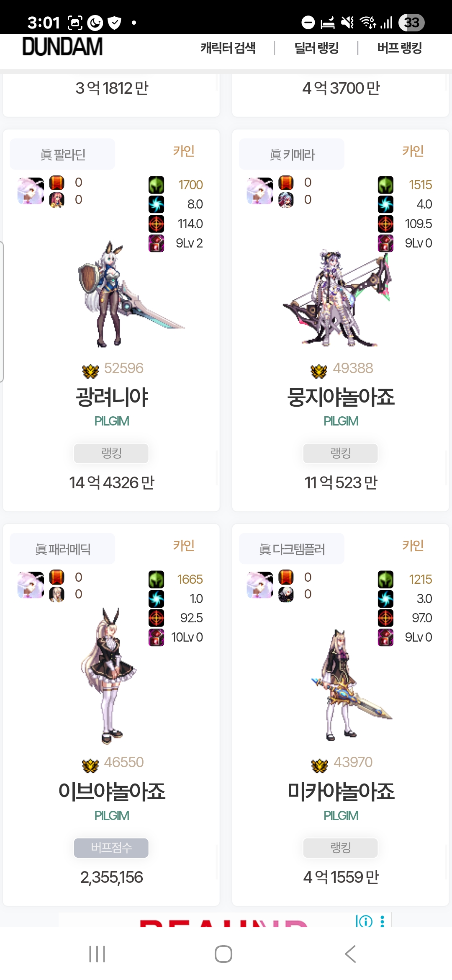Switch to 딜러 랭킹 page
This screenshot has width=452, height=980.
tap(316, 48)
